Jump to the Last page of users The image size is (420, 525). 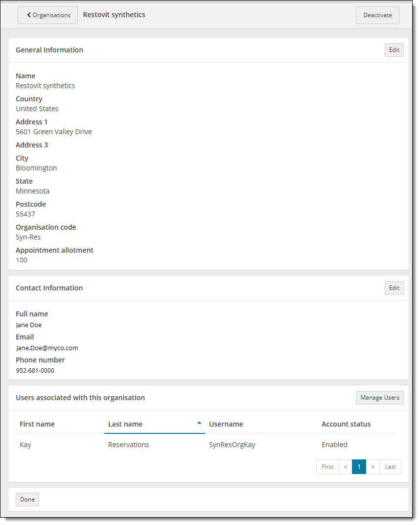(x=390, y=467)
